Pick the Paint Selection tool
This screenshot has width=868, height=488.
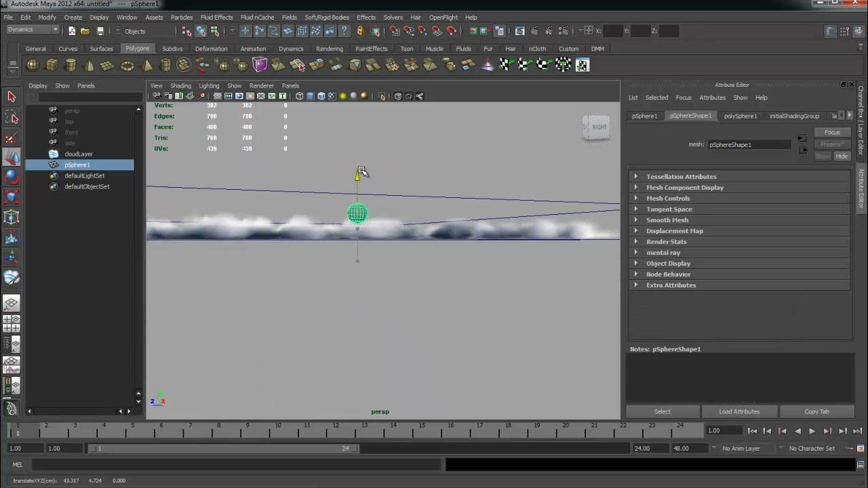pos(12,138)
